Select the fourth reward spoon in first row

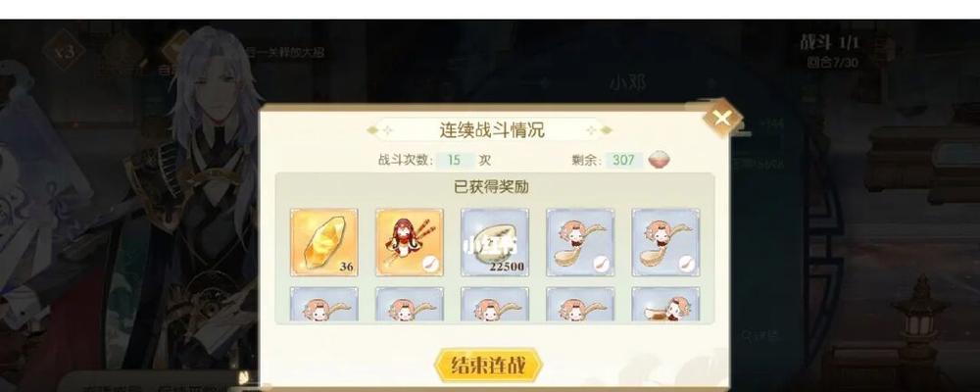pyautogui.click(x=580, y=242)
